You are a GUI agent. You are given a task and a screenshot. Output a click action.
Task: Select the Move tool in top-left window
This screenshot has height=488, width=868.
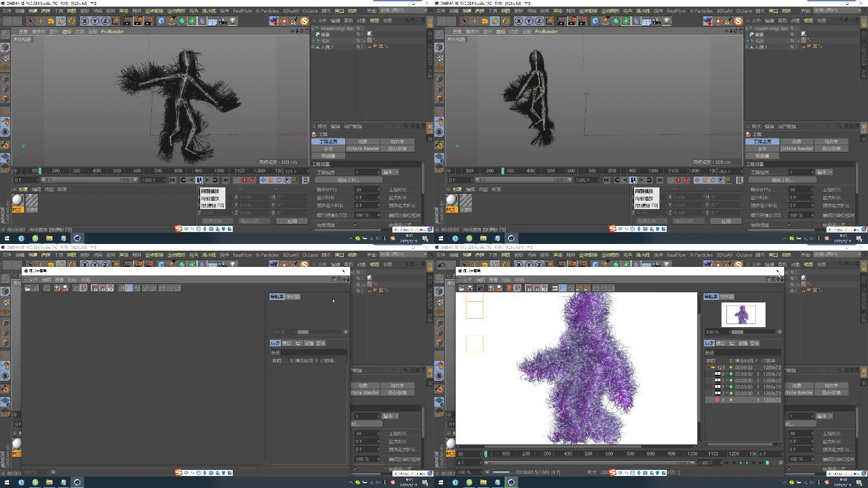40,21
